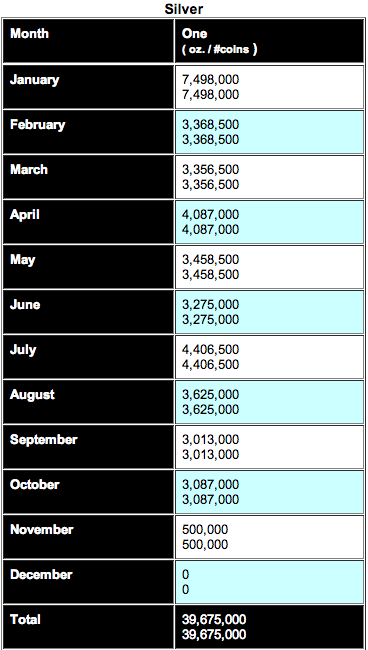The width and height of the screenshot is (368, 650).
Task: Click the March value 3,356,500
Action: (211, 177)
